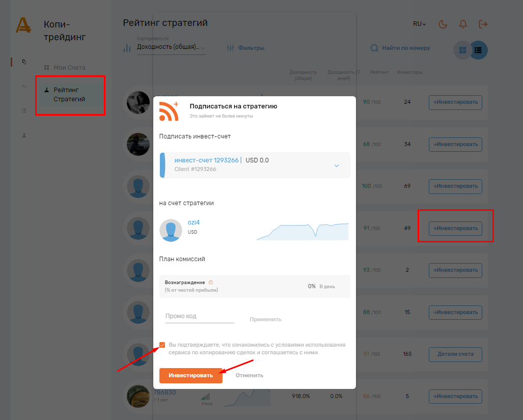Open Мои Счета menu item
This screenshot has height=420, width=523.
coord(69,68)
